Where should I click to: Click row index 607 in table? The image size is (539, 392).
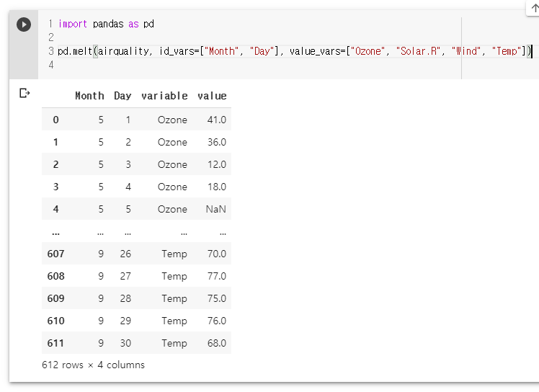(55, 254)
